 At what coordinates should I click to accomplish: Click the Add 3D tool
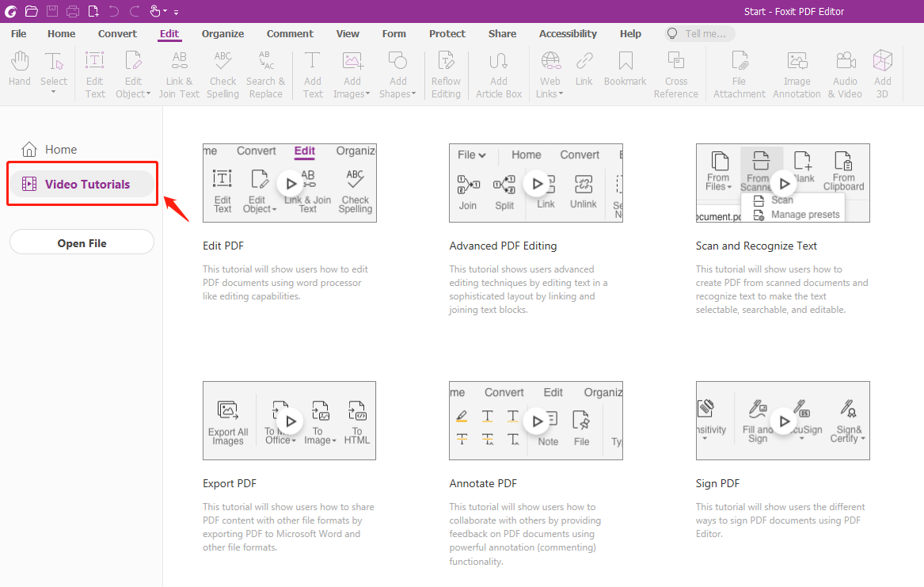pos(882,74)
